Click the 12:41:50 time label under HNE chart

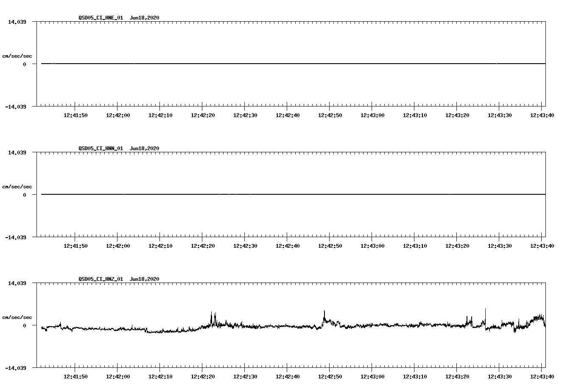[75, 115]
